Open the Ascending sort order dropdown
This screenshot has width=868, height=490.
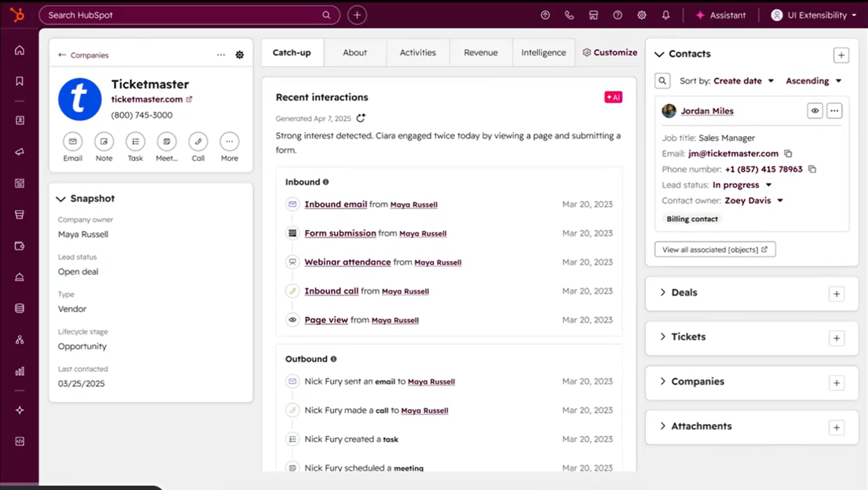pos(813,81)
